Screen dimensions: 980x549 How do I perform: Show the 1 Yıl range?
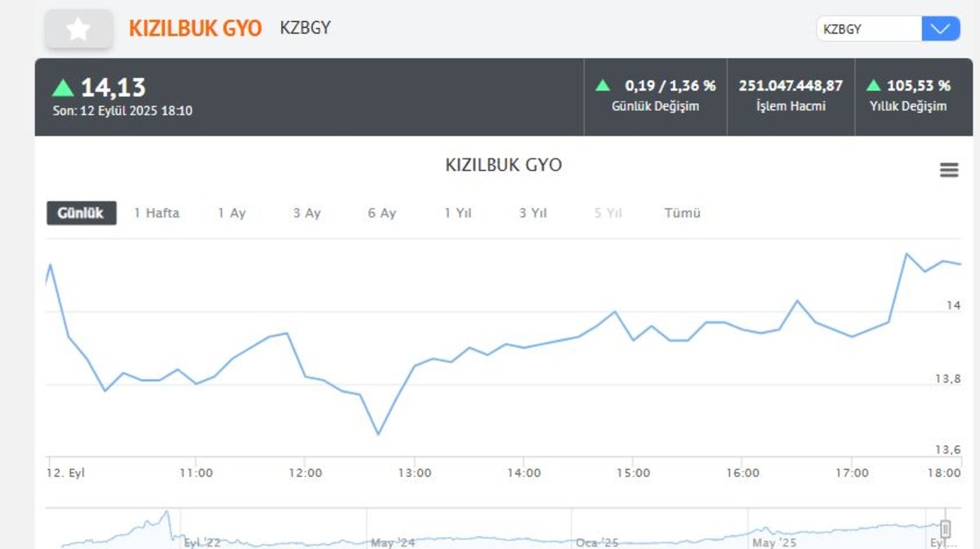[458, 213]
